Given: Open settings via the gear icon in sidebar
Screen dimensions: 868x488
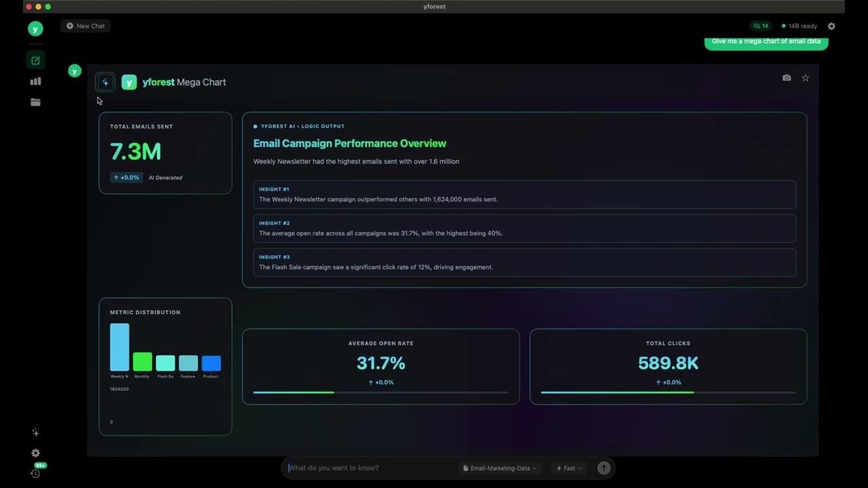Looking at the screenshot, I should point(35,453).
